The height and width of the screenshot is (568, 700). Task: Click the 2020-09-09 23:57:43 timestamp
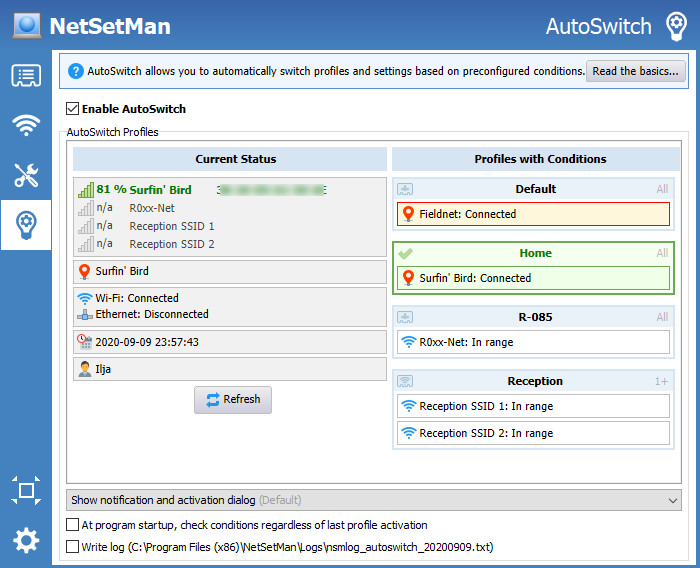[147, 342]
